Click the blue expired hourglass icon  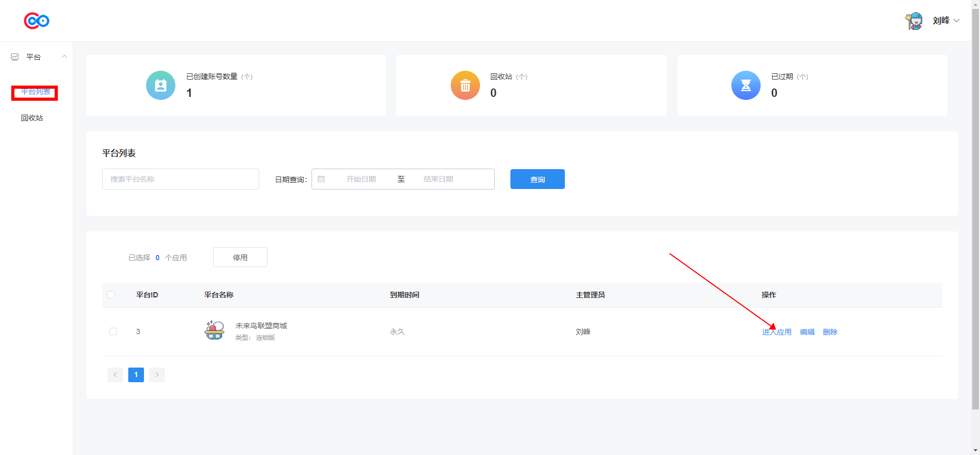coord(745,85)
